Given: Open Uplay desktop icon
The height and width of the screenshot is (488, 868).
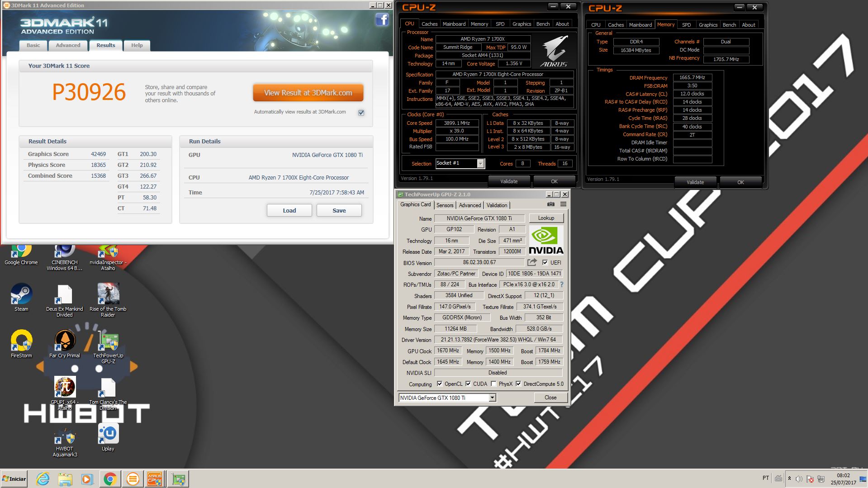Looking at the screenshot, I should [108, 437].
